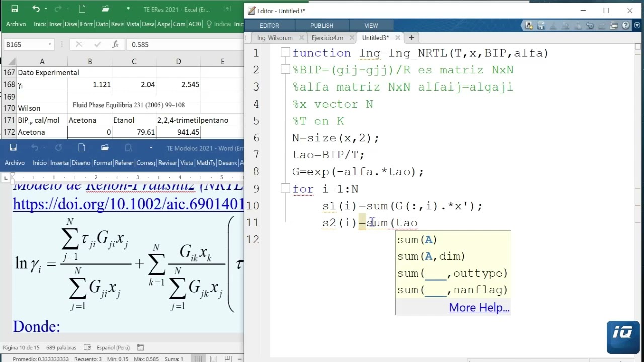This screenshot has width=644, height=362.
Task: Collapse the function code fold on line 1
Action: tap(285, 52)
